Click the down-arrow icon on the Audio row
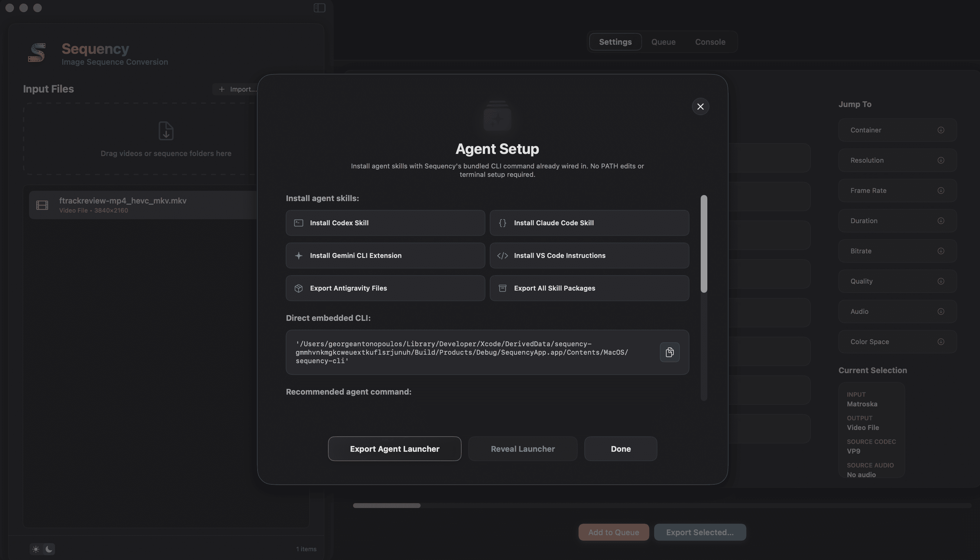The image size is (980, 560). tap(941, 311)
